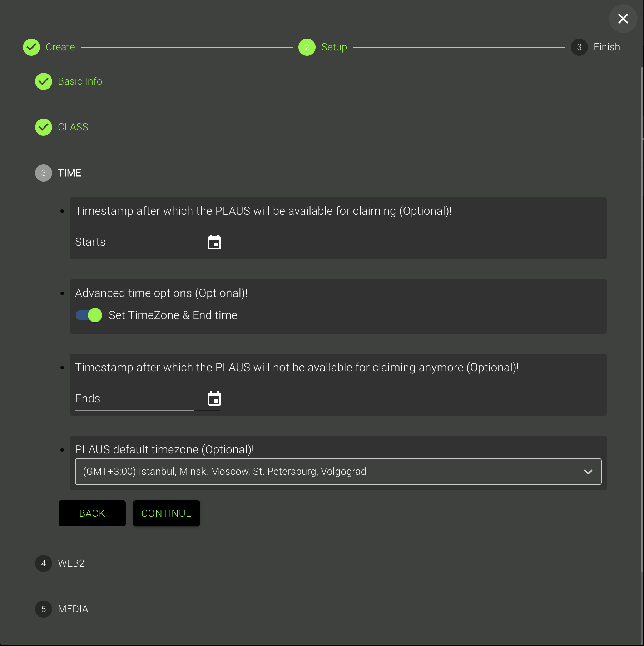Expand the MEDIA step section
Viewport: 644px width, 646px height.
73,609
